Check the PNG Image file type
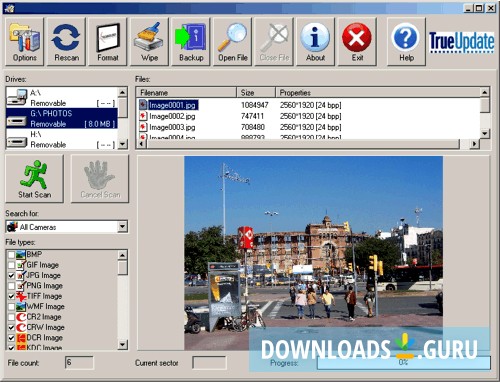This screenshot has width=500, height=382. point(11,286)
